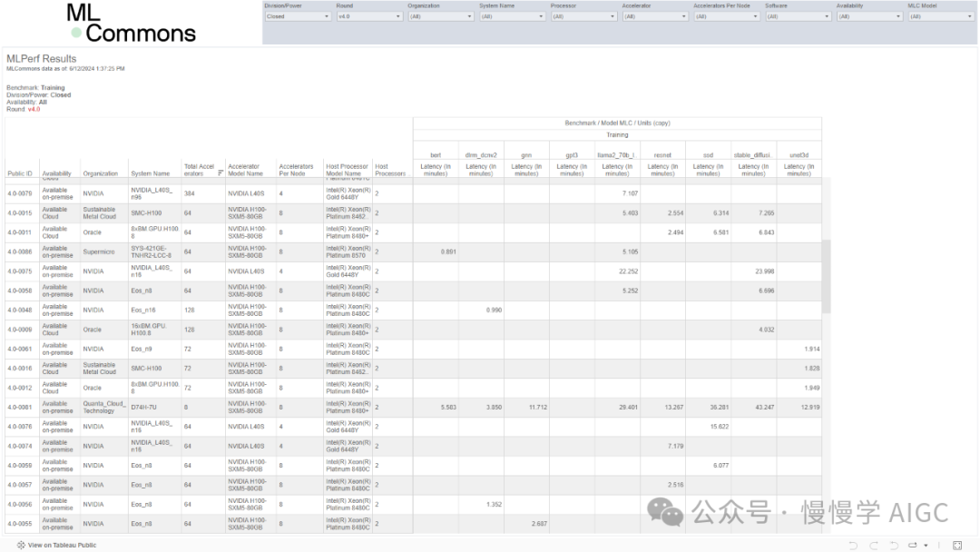Select total accelerators cell 384
This screenshot has height=552, width=980.
click(190, 193)
